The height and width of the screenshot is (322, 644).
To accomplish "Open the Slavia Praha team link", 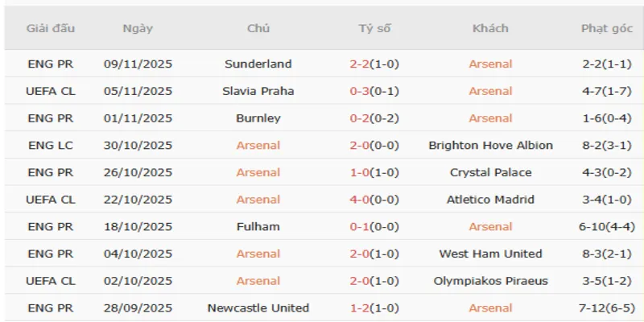I will tap(258, 91).
